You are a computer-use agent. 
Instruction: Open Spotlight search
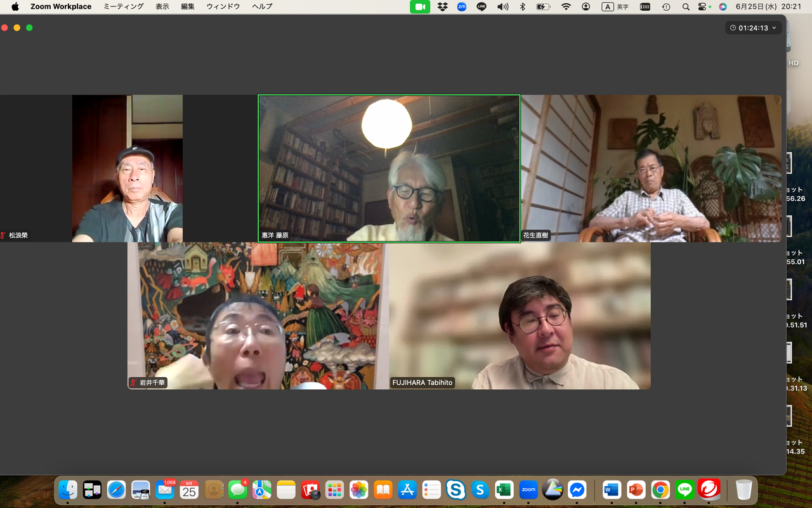pyautogui.click(x=686, y=6)
